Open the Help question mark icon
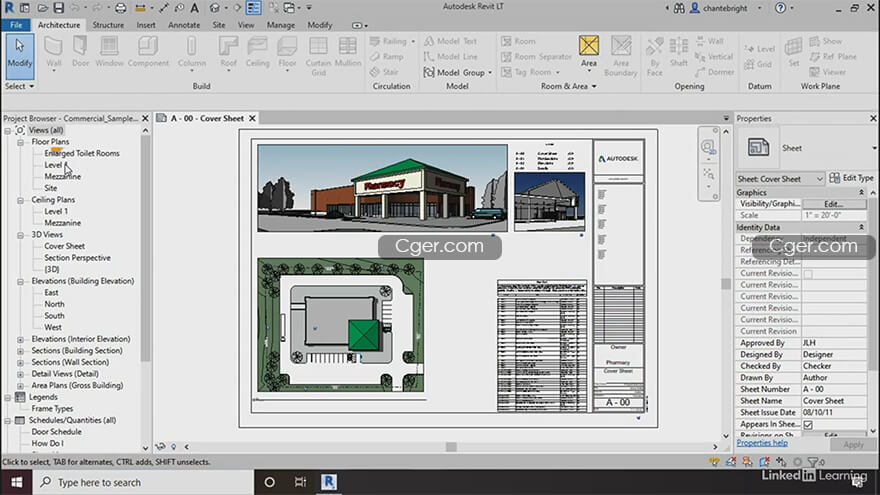This screenshot has height=495, width=880. pyautogui.click(x=780, y=8)
